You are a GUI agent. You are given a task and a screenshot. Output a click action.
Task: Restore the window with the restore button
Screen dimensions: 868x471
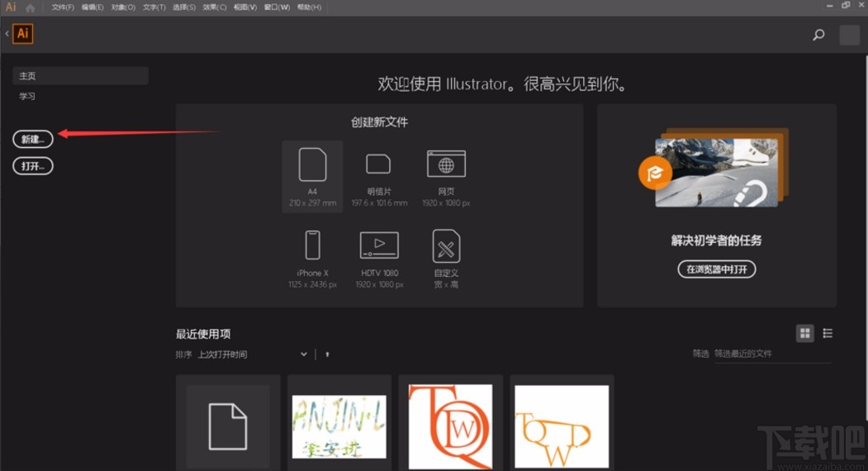846,5
